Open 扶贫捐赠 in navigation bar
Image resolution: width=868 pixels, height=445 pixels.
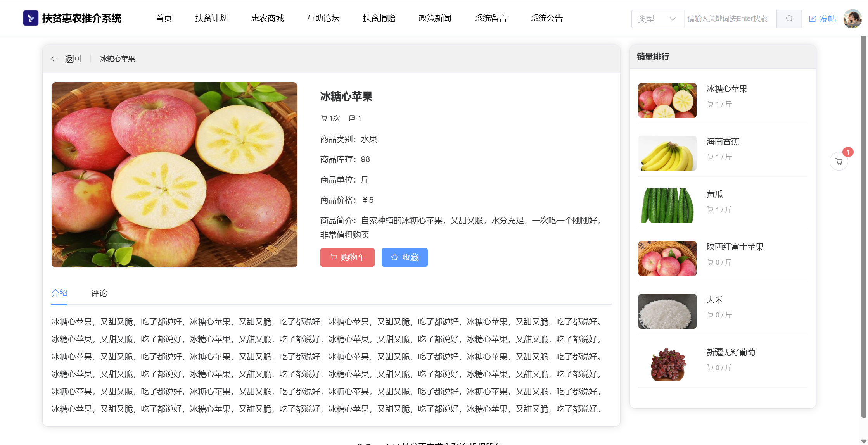[379, 18]
